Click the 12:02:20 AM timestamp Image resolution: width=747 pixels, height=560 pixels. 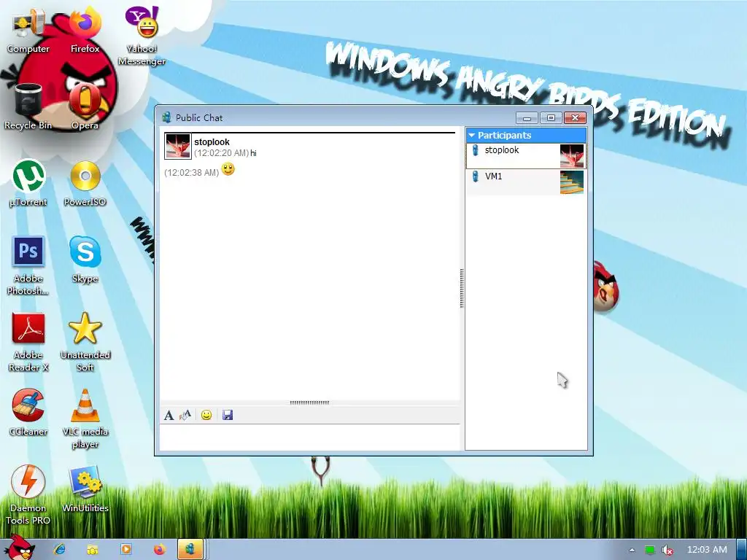click(222, 153)
